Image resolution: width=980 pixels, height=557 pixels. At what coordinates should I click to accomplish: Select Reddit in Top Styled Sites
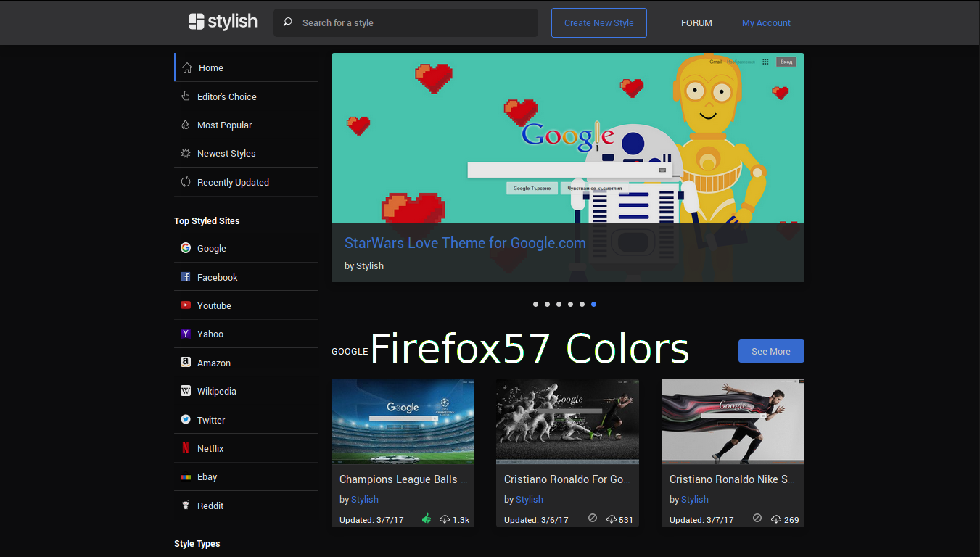246,506
